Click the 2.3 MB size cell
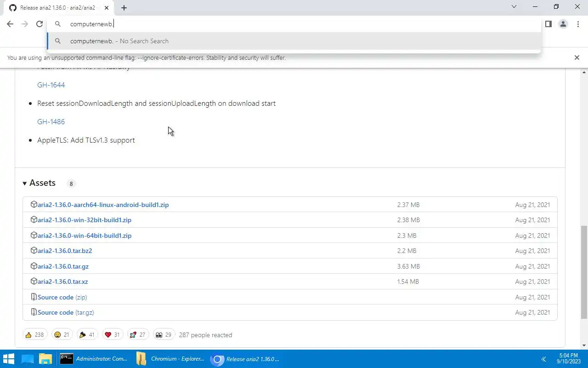 407,236
